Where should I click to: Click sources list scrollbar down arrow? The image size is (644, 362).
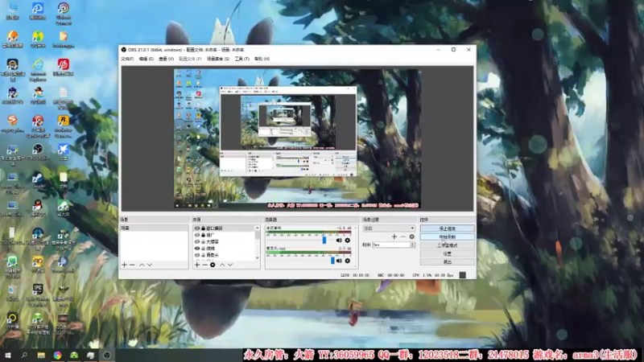(258, 258)
